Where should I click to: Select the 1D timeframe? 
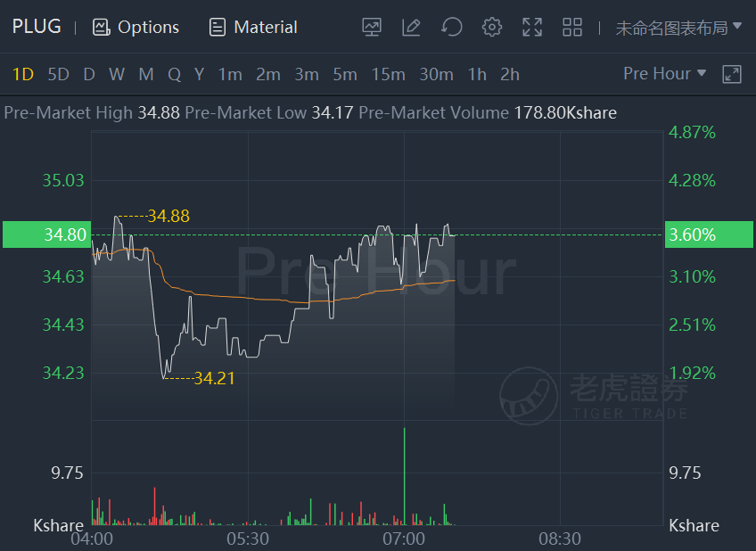[x=22, y=75]
